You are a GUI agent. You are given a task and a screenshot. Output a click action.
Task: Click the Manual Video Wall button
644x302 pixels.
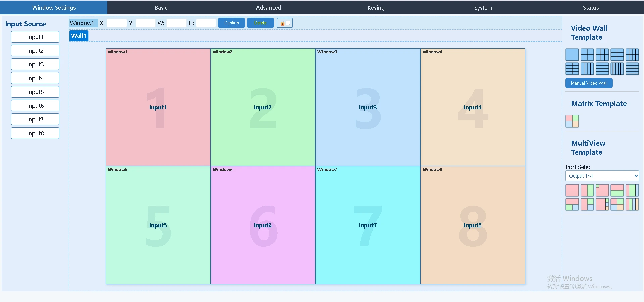589,83
